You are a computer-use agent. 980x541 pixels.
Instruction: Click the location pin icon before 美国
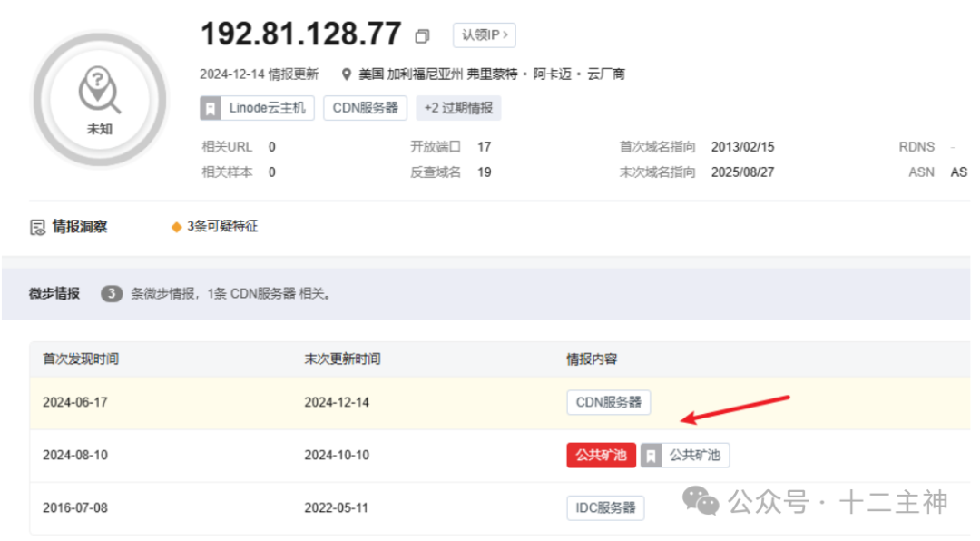click(347, 74)
